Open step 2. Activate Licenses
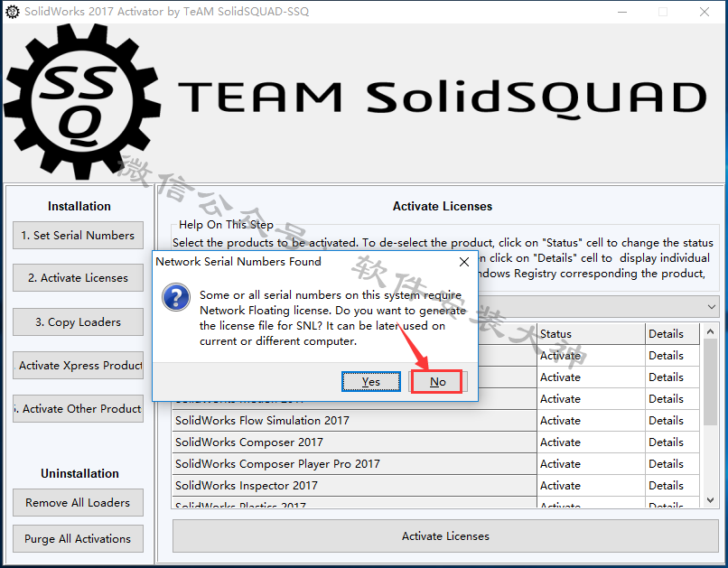The image size is (728, 568). 78,278
